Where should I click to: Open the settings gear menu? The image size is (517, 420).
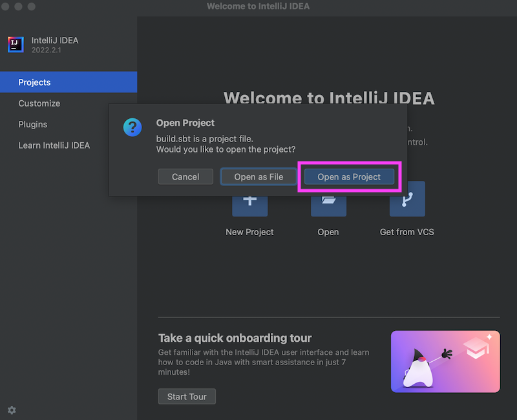[12, 410]
